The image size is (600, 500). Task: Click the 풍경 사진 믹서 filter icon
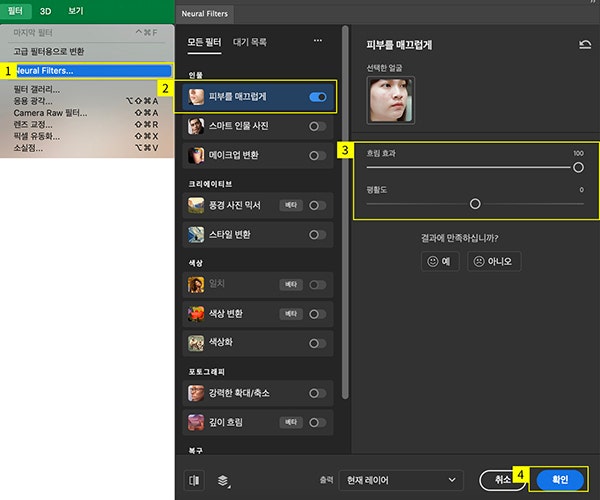click(196, 205)
